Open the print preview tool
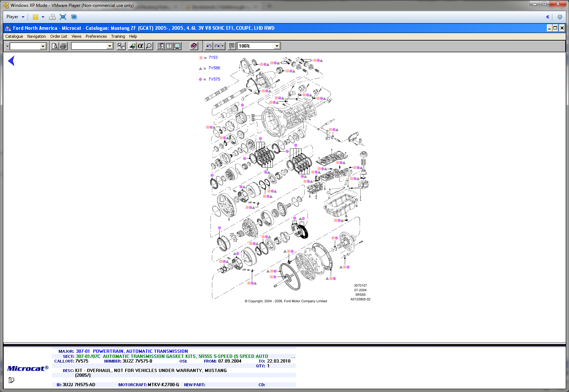Image resolution: width=569 pixels, height=392 pixels. pyautogui.click(x=54, y=46)
